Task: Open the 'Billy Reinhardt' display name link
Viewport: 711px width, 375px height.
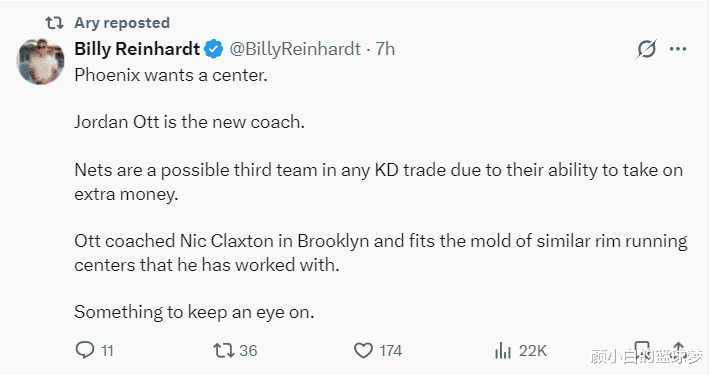Action: [x=137, y=49]
